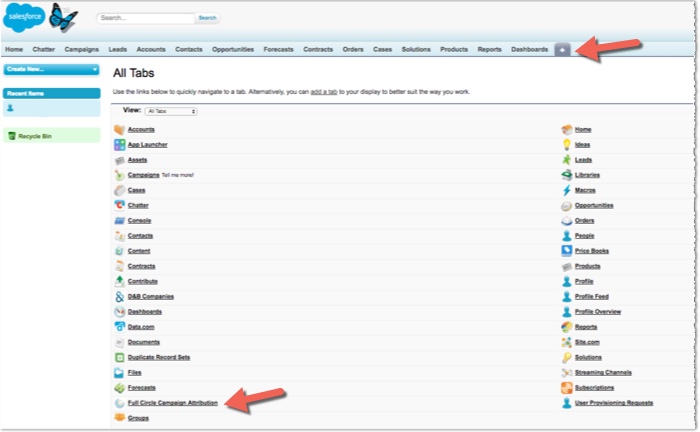Click the plus All Tabs tab
Viewport: 700px width, 432px height.
tap(563, 49)
